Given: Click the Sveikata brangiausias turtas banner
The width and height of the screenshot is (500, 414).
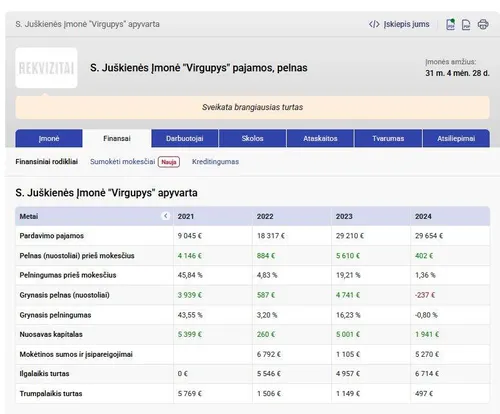Looking at the screenshot, I should (x=252, y=107).
